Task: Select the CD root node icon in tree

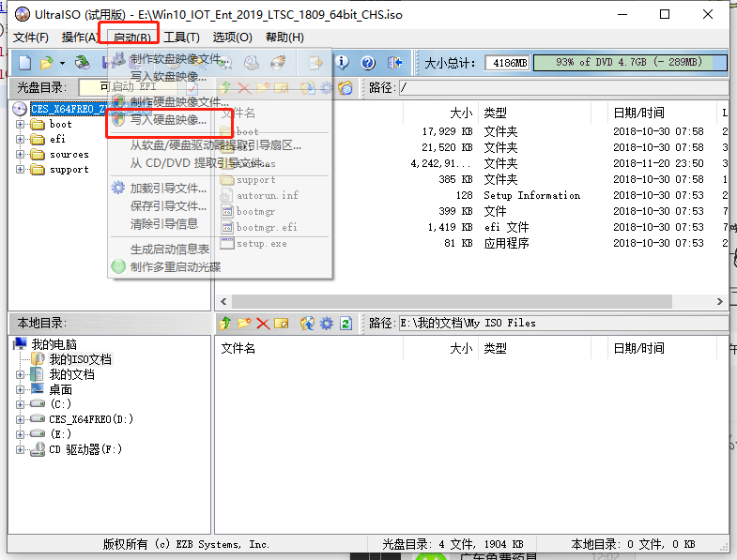Action: (20, 109)
